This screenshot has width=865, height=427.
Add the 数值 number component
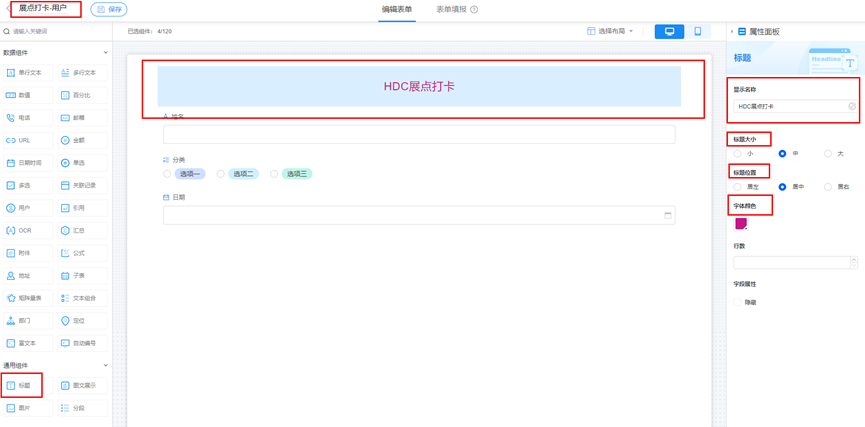click(x=28, y=95)
